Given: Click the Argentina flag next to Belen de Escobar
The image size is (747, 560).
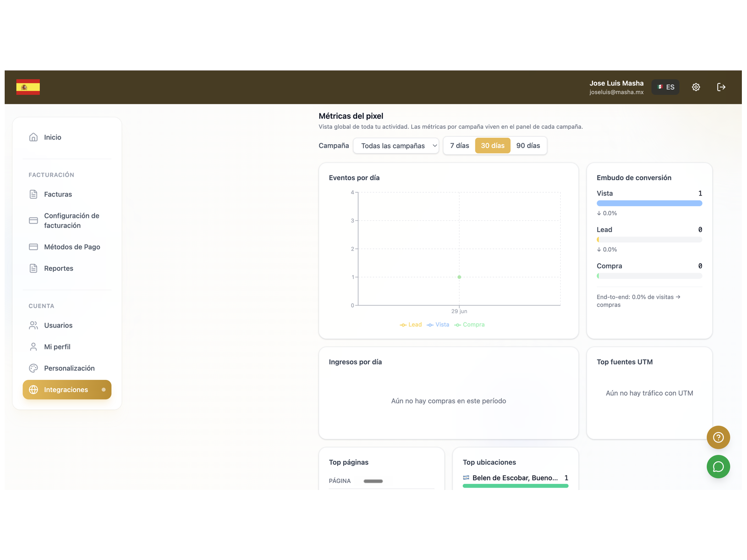Looking at the screenshot, I should [x=466, y=477].
